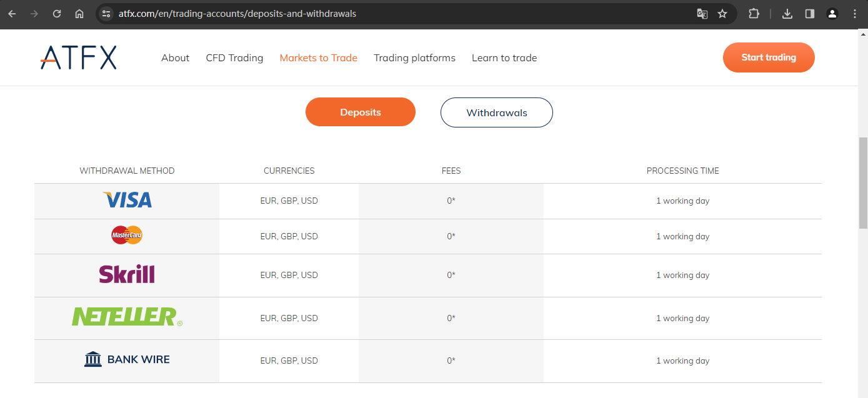Open the Trading platforms menu
The height and width of the screenshot is (398, 868).
coord(414,57)
